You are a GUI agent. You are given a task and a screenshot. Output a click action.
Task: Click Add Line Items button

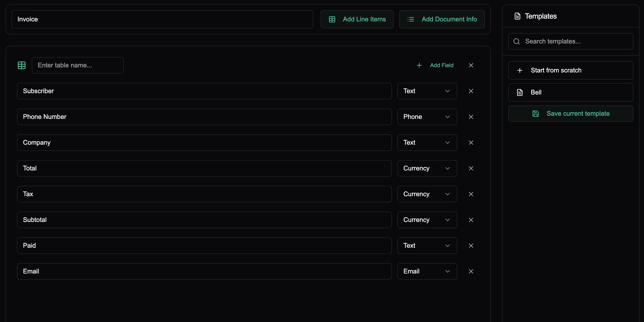tap(357, 19)
